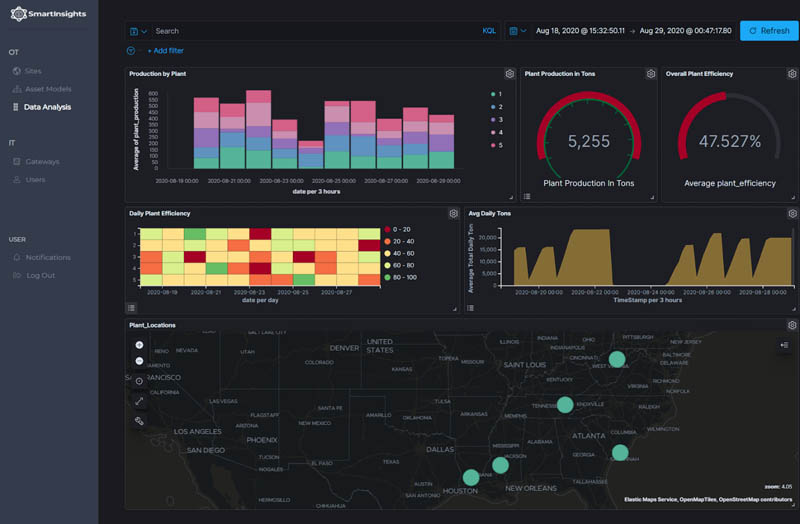Open Daily Plant Efficiency panel gear
800x524 pixels.
[453, 214]
